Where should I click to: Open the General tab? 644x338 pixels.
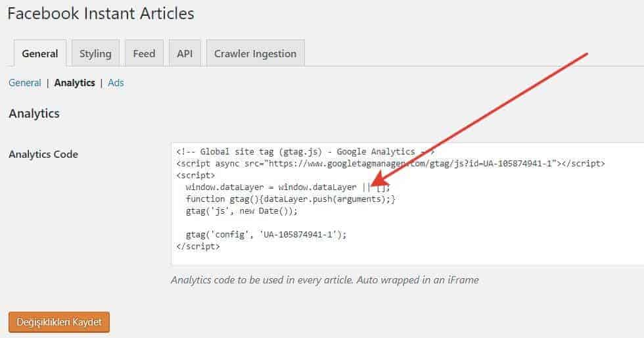[x=40, y=53]
